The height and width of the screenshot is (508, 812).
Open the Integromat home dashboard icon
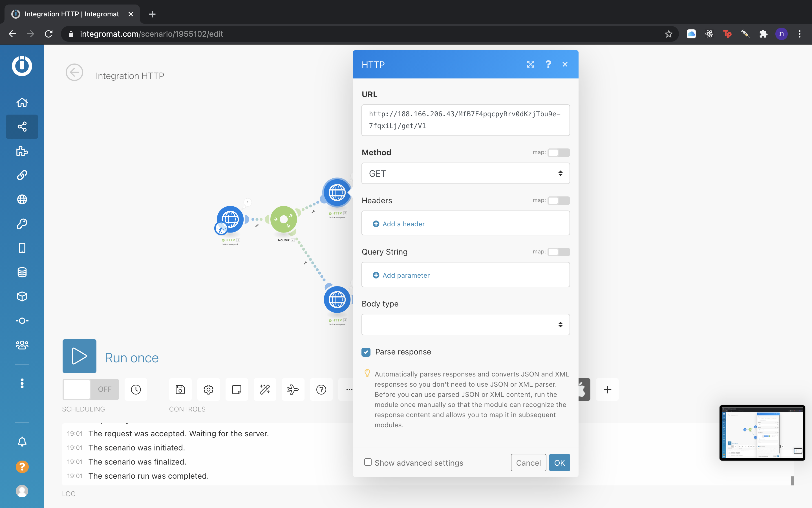22,102
